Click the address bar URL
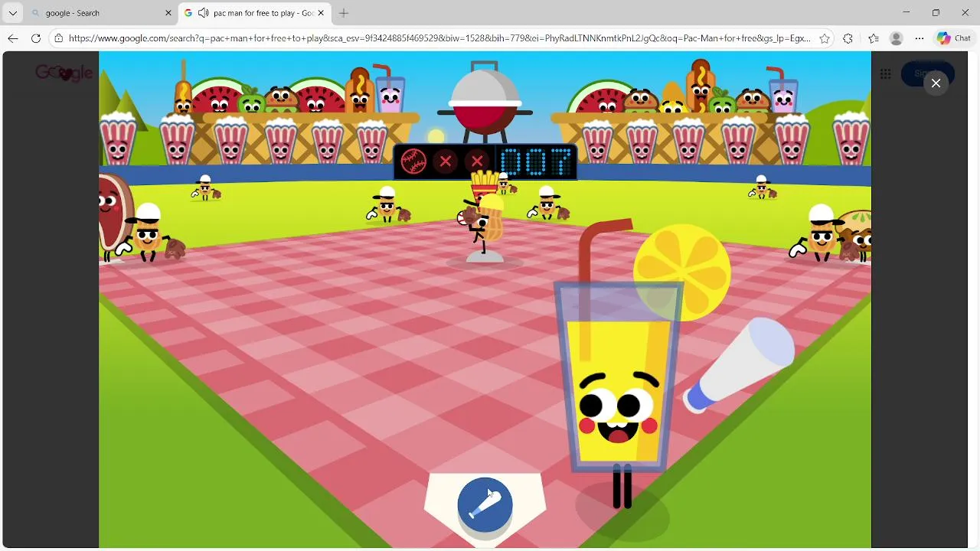Viewport: 980px width, 551px height. (439, 38)
